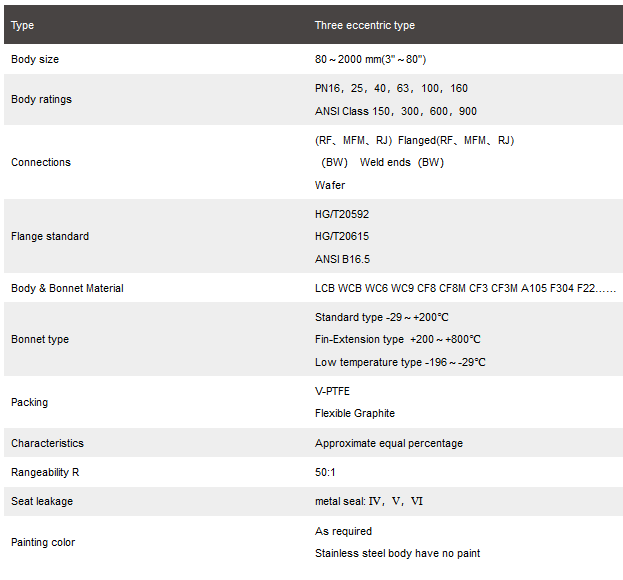
Task: Select the "Approximate equal percentage" characteristic text
Action: 389,443
